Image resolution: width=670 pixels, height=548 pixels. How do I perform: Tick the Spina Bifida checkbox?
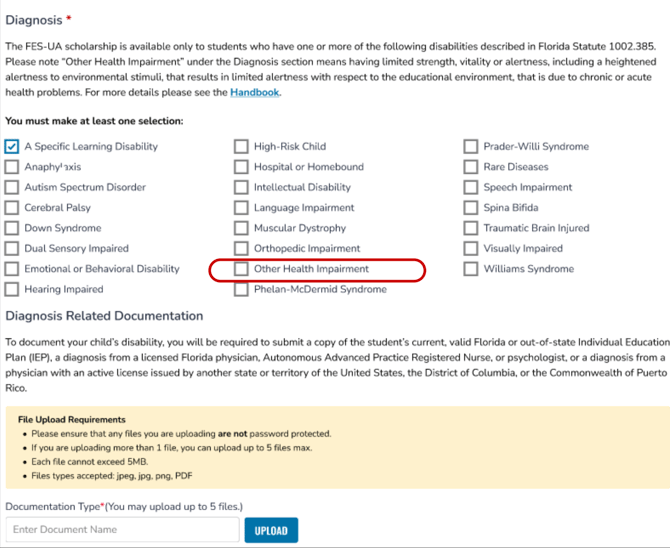471,208
